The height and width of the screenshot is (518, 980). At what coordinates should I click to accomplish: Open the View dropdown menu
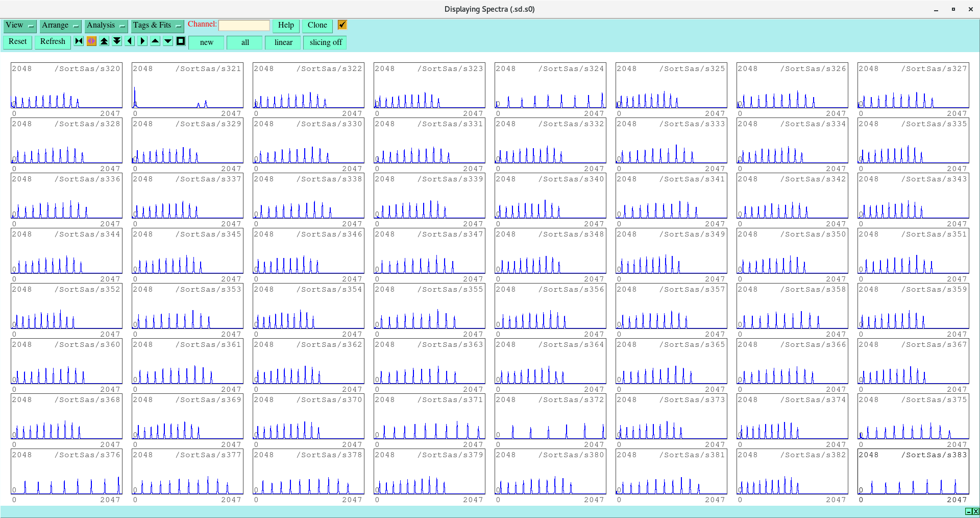[x=19, y=26]
